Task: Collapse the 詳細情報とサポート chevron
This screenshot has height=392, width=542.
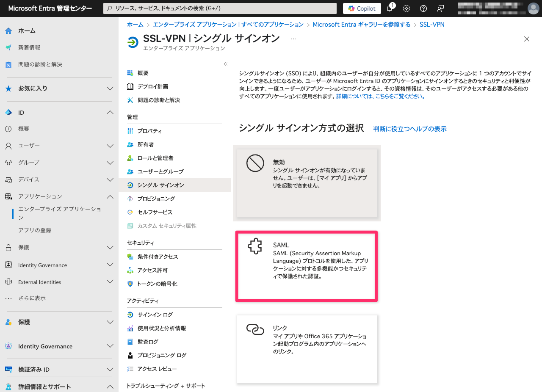Action: pyautogui.click(x=110, y=387)
